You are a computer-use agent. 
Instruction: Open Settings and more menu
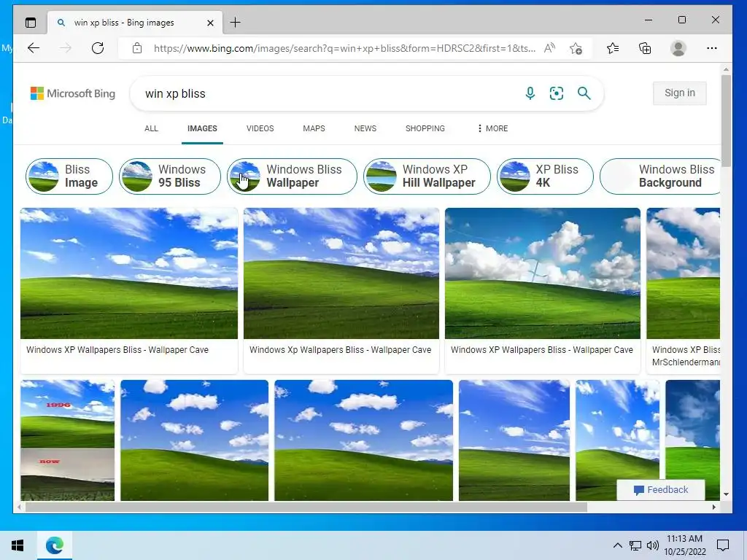click(712, 48)
